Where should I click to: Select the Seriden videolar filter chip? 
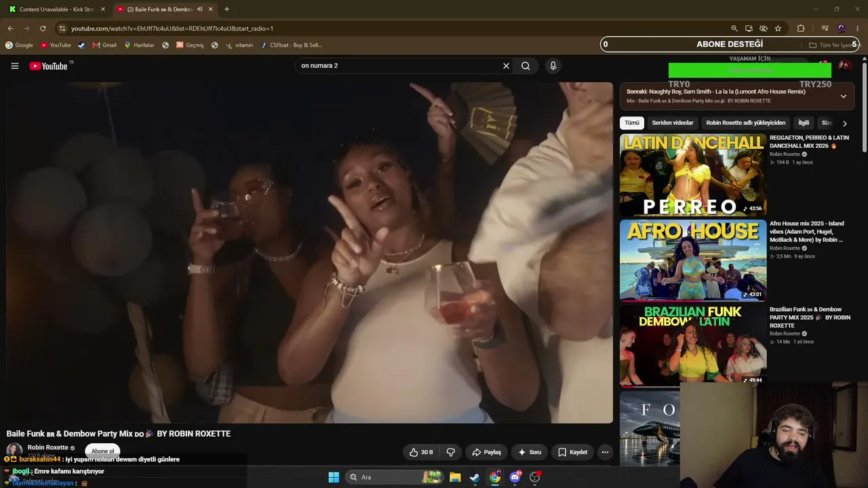pyautogui.click(x=673, y=123)
